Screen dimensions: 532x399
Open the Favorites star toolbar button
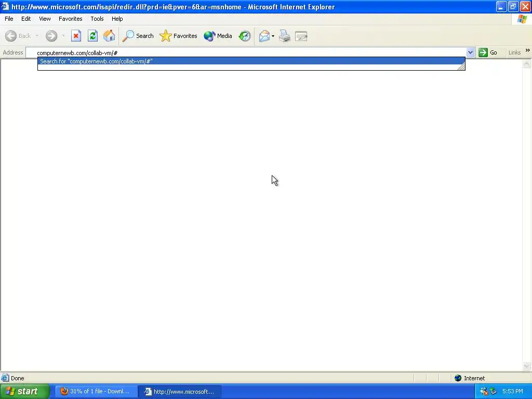(x=179, y=36)
